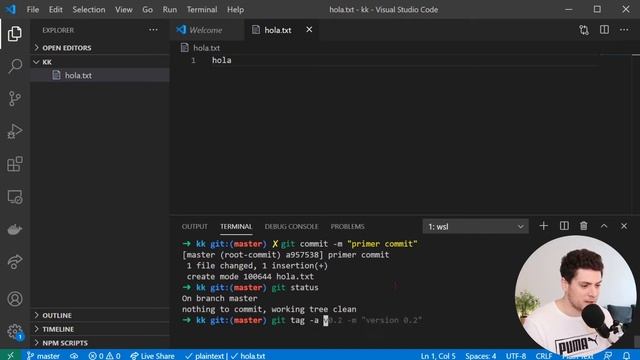Screen dimensions: 640x360
Task: Open the Extensions view
Action: pos(15,164)
